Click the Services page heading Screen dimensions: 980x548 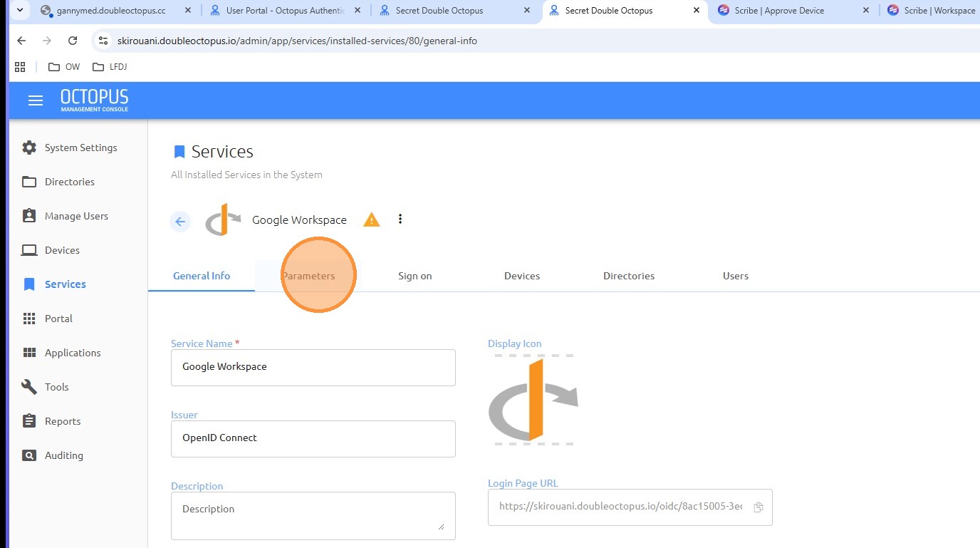point(222,152)
